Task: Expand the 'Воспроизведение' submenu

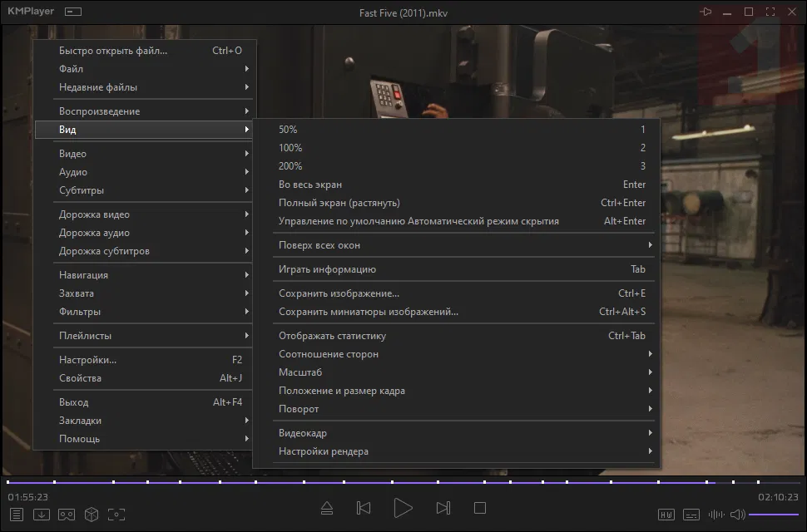Action: coord(145,111)
